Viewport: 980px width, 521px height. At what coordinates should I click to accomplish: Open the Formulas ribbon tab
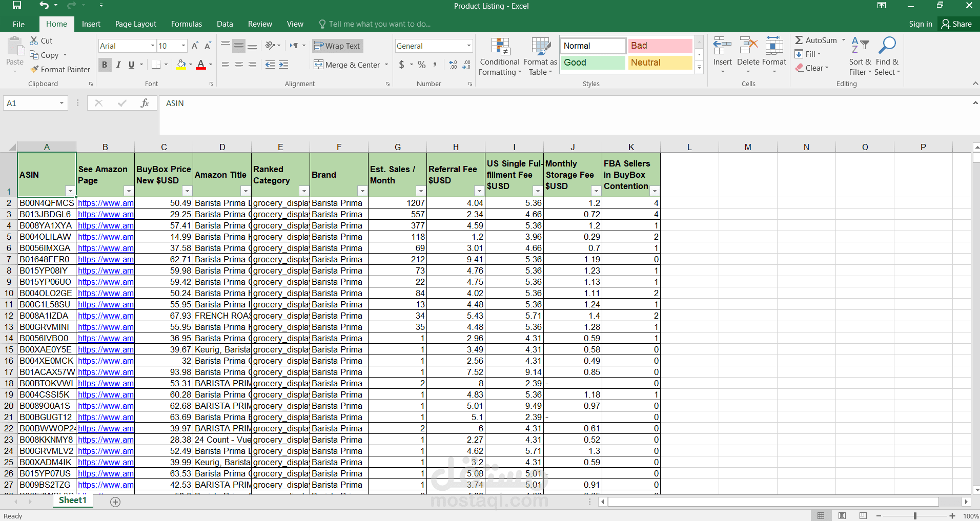click(186, 24)
